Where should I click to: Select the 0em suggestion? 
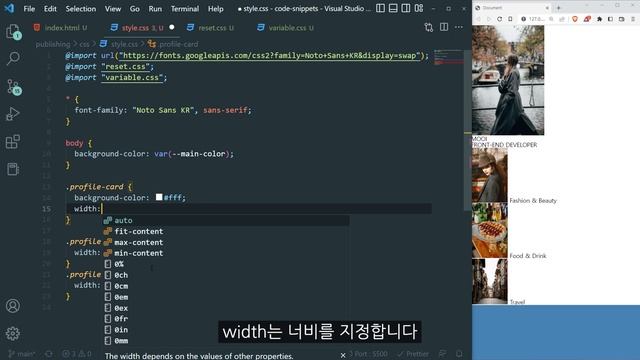[x=226, y=297]
